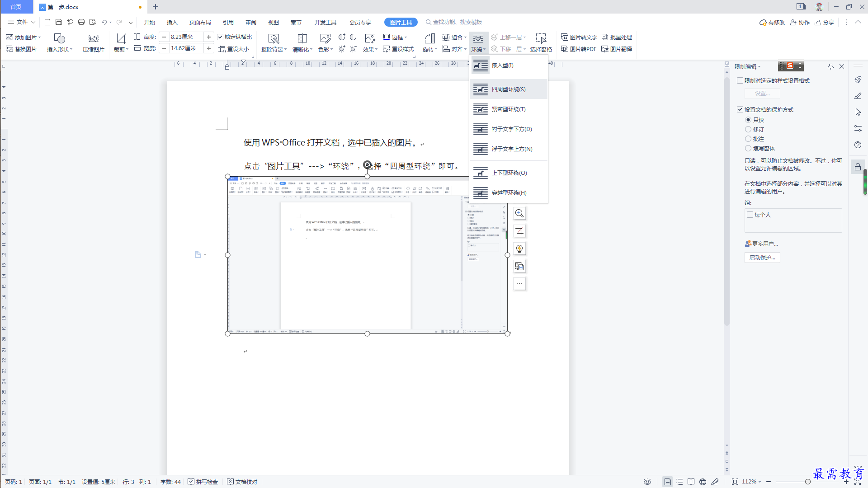Choose Behind Text (衬于文字下方) option
Viewport: 868px width, 488px height.
click(509, 129)
